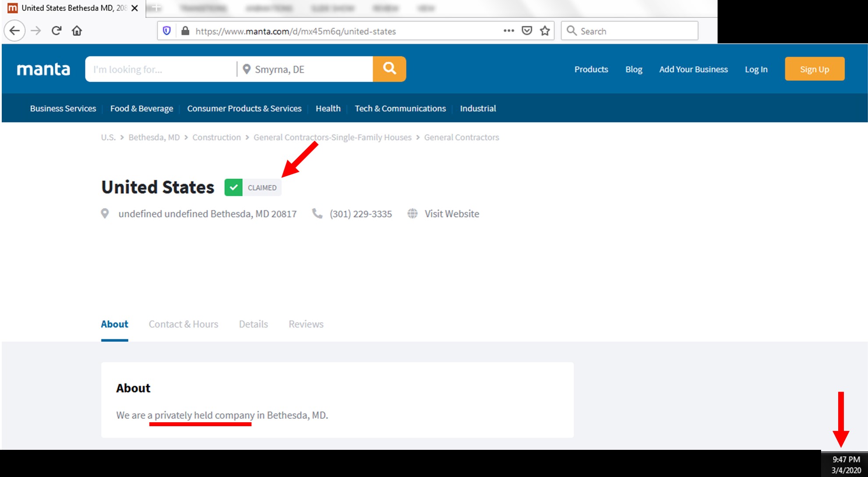Image resolution: width=868 pixels, height=477 pixels.
Task: Click the Manta logo
Action: click(43, 69)
